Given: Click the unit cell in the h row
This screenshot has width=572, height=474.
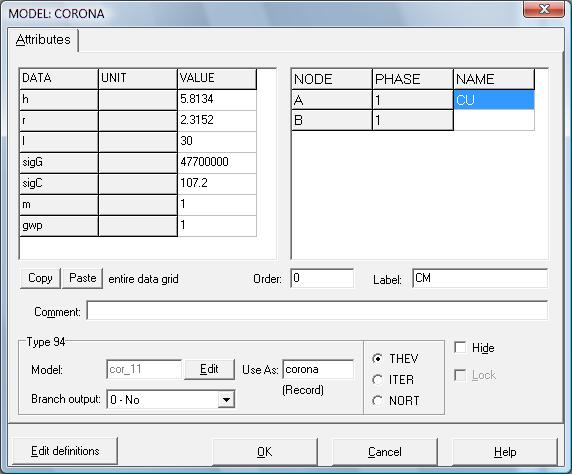Looking at the screenshot, I should (138, 100).
